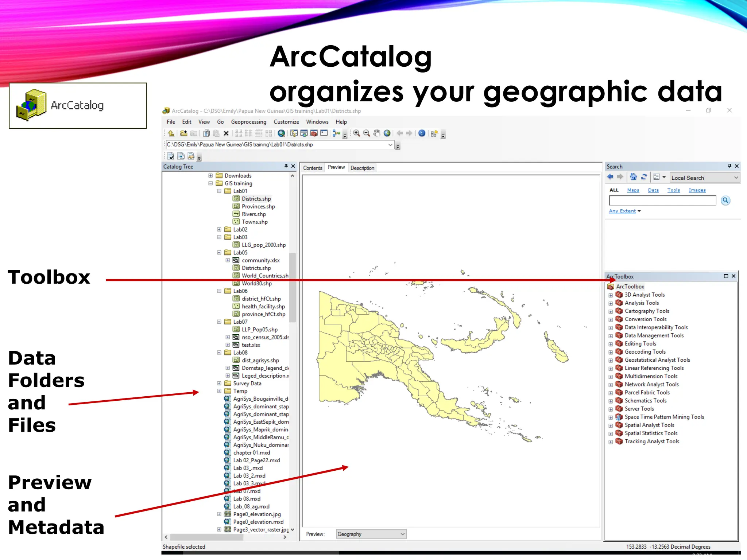The width and height of the screenshot is (747, 560).
Task: Click the Search panel back arrow
Action: click(x=610, y=177)
